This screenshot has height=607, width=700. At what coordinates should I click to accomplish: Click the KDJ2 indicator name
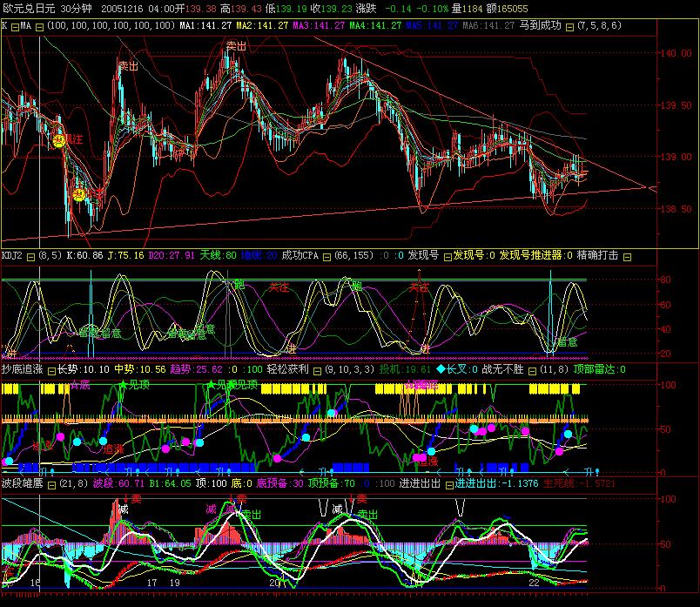point(11,255)
